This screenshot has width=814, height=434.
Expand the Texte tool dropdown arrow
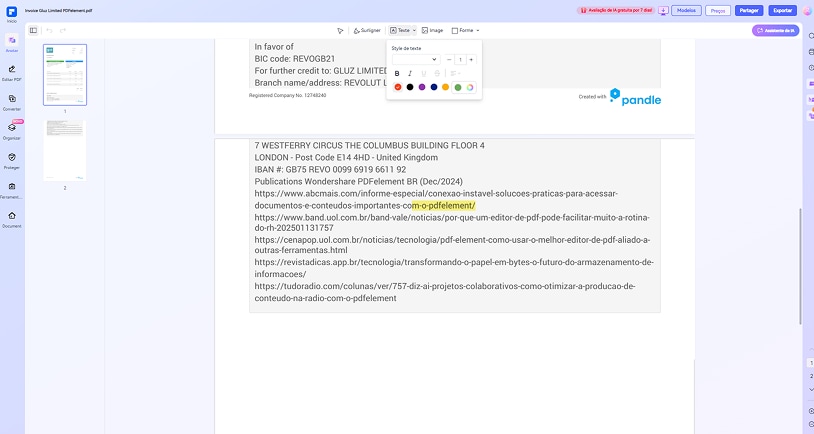(x=414, y=31)
